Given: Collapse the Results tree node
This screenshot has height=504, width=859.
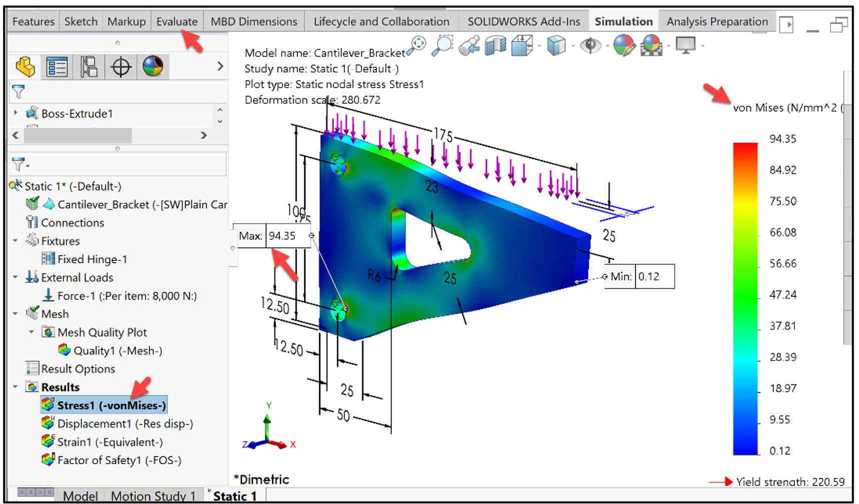Looking at the screenshot, I should 16,386.
